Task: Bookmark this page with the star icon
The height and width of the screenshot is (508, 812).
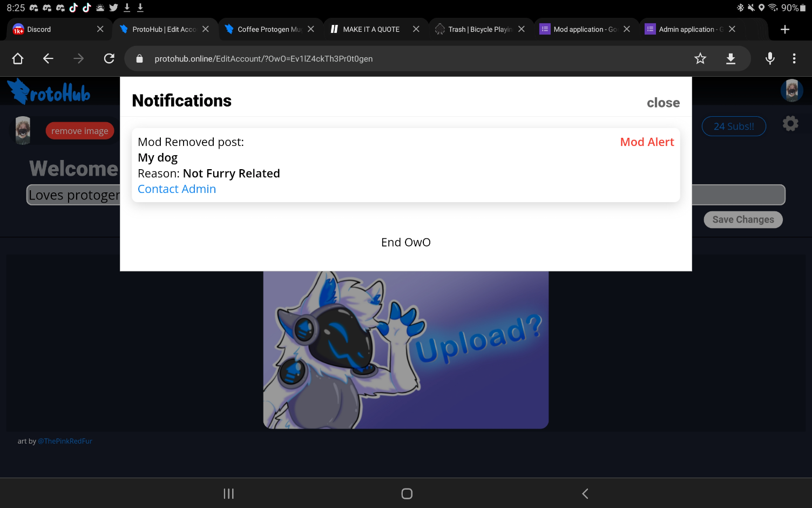Action: pos(700,58)
